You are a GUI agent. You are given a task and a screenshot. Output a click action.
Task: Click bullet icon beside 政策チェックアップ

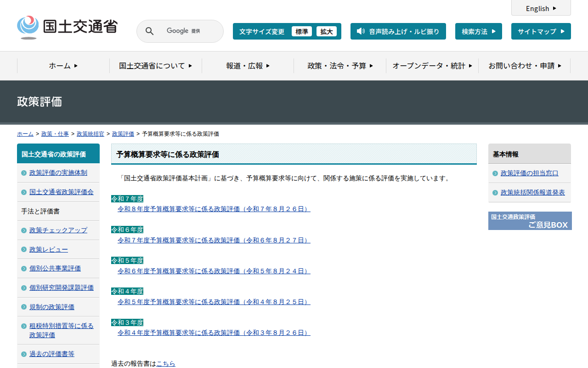(24, 230)
